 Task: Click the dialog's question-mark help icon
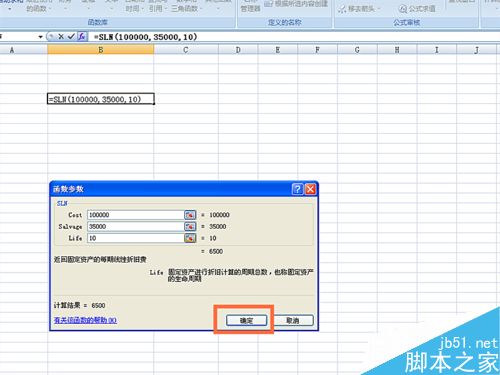(297, 189)
